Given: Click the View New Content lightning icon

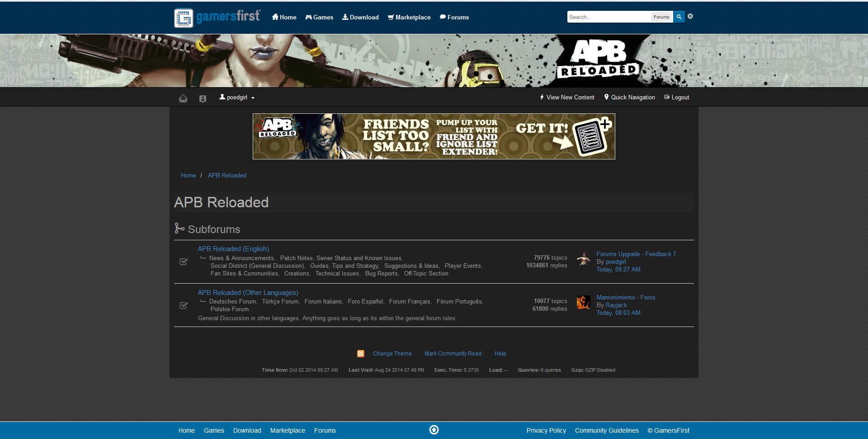Looking at the screenshot, I should (x=542, y=97).
